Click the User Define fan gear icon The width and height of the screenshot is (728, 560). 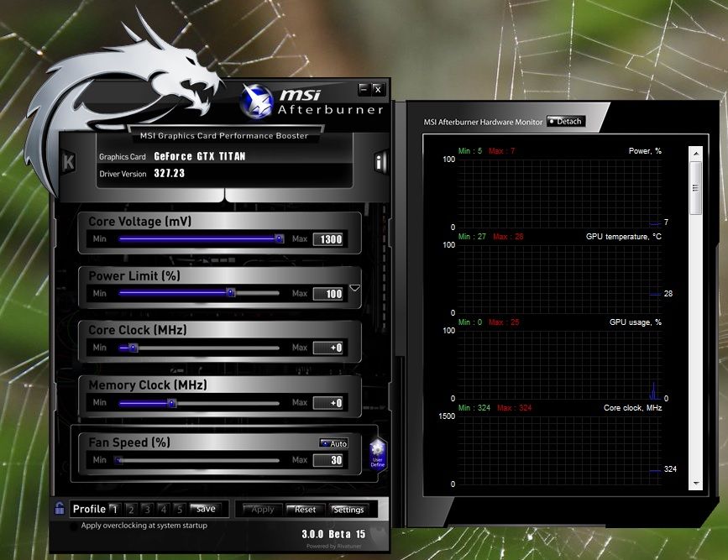[377, 453]
